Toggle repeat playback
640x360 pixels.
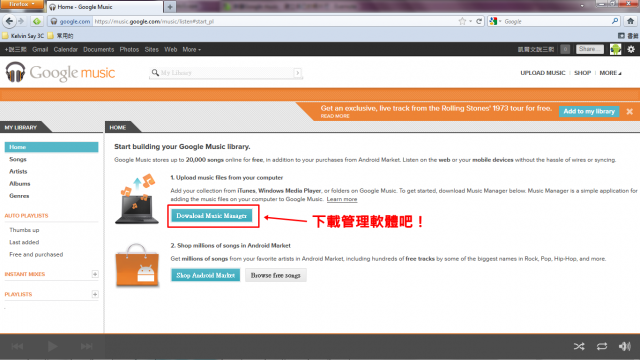[x=602, y=347]
